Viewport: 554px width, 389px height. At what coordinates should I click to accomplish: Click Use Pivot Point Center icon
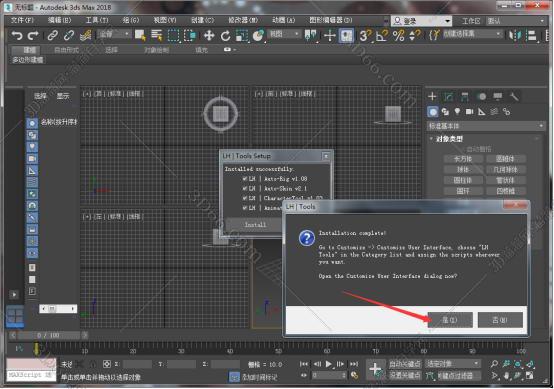point(311,35)
